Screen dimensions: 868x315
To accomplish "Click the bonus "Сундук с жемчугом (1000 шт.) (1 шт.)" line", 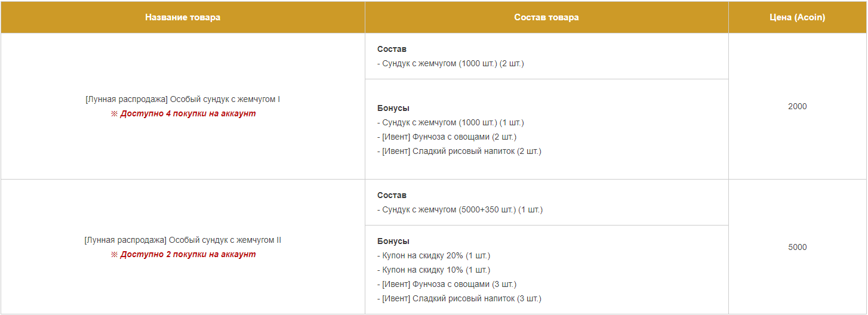I will (451, 122).
